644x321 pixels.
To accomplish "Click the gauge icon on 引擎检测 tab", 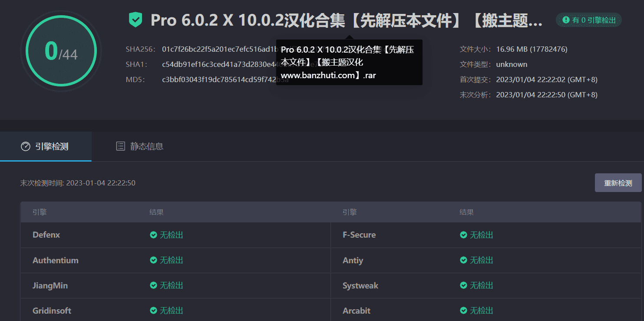I will [26, 146].
